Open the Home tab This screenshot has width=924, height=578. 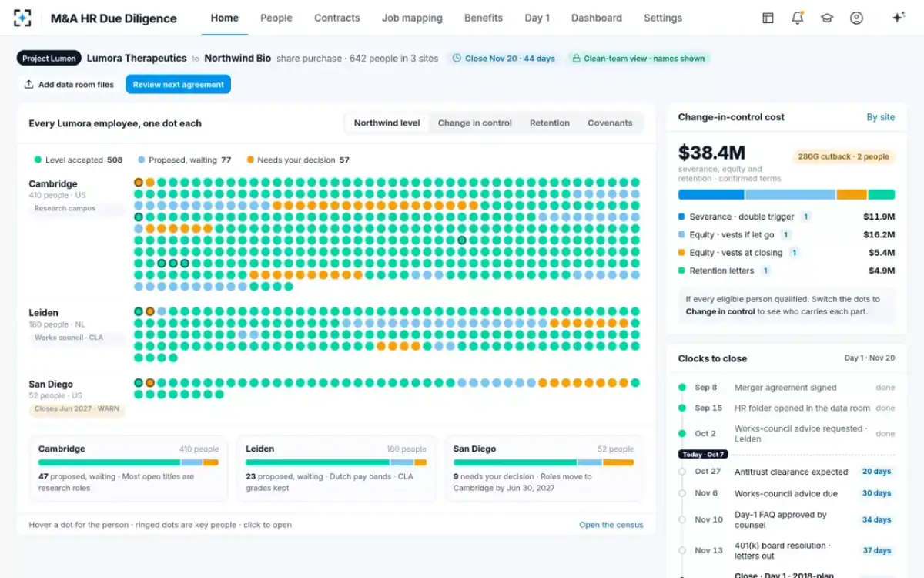point(225,18)
